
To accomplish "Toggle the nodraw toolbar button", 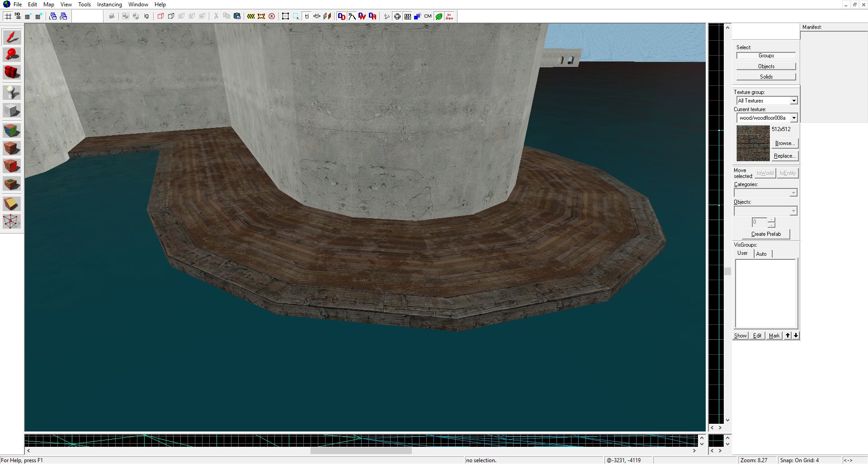I will pos(449,16).
